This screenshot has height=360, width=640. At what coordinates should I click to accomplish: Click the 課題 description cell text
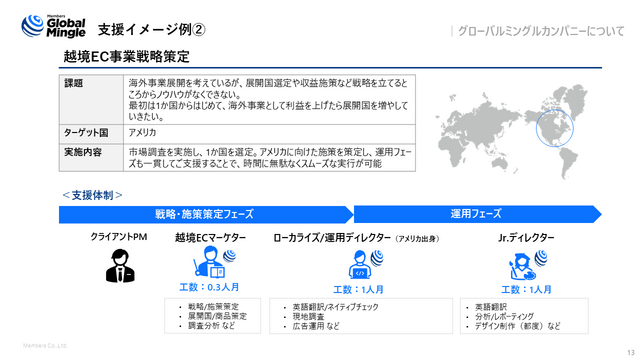pos(268,100)
